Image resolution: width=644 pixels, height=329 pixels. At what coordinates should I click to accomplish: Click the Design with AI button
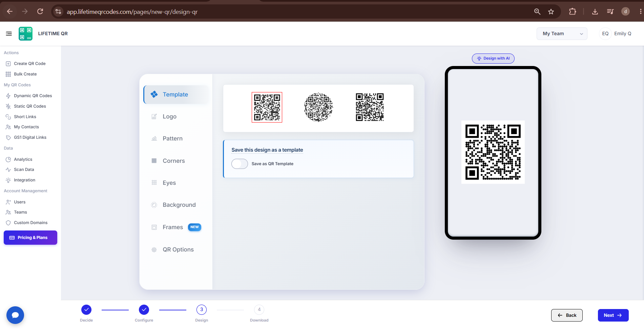tap(493, 58)
